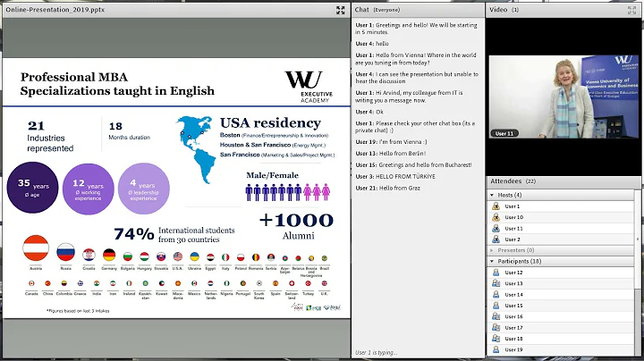Toggle full screen for the presentation pod
Image resolution: width=644 pixels, height=361 pixels.
(x=341, y=10)
